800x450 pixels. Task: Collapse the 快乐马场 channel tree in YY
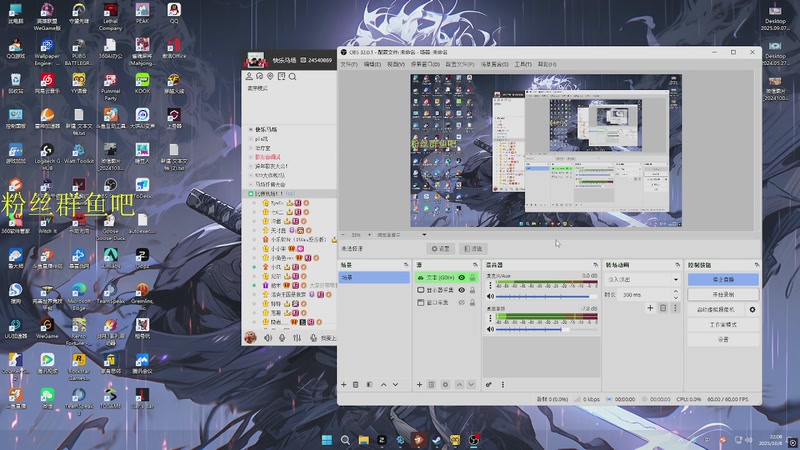(251, 130)
